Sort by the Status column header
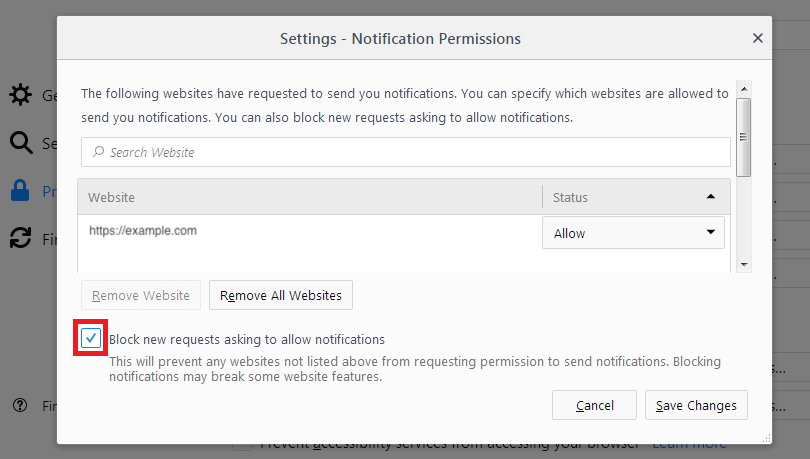 click(x=636, y=197)
